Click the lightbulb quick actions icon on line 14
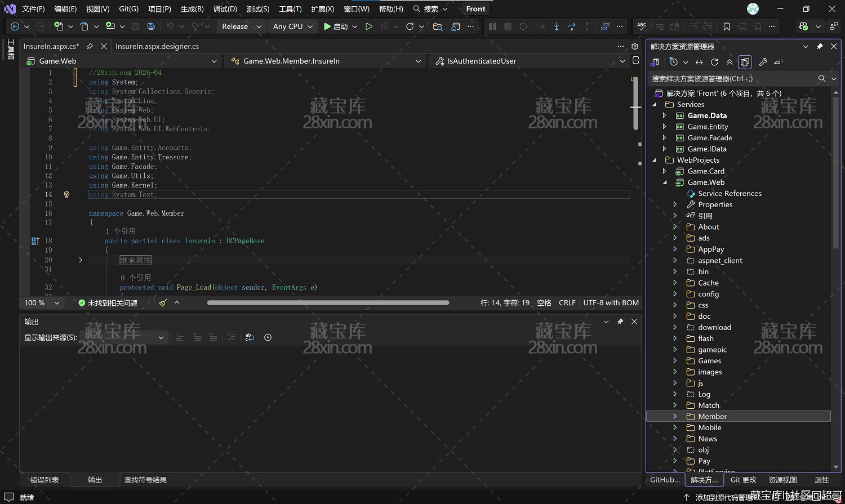Image resolution: width=845 pixels, height=504 pixels. (66, 195)
